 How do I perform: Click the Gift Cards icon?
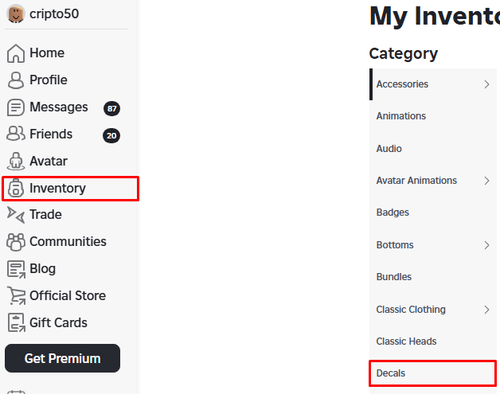[x=16, y=323]
